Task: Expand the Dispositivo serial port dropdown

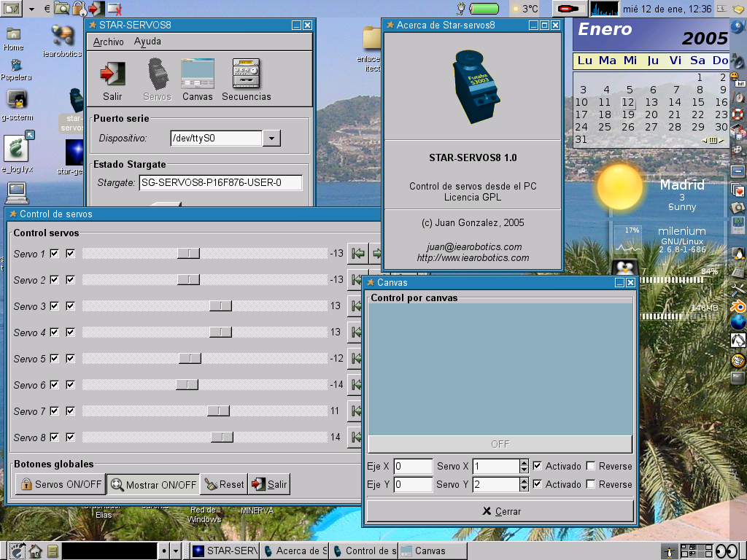Action: pos(271,138)
